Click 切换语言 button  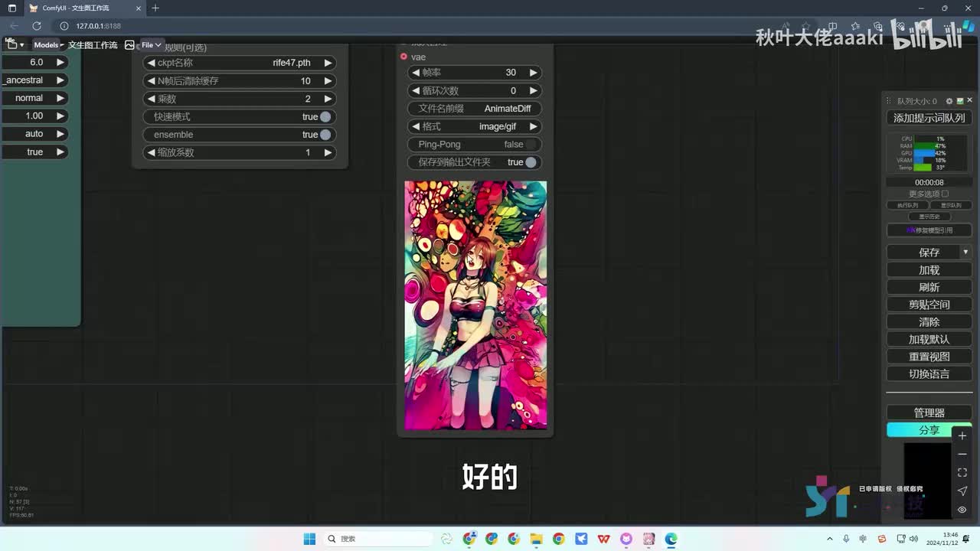(929, 374)
